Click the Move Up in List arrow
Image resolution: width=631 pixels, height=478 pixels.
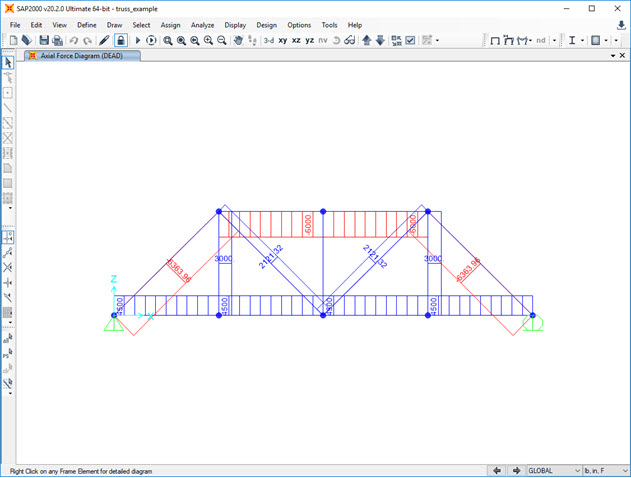point(366,40)
